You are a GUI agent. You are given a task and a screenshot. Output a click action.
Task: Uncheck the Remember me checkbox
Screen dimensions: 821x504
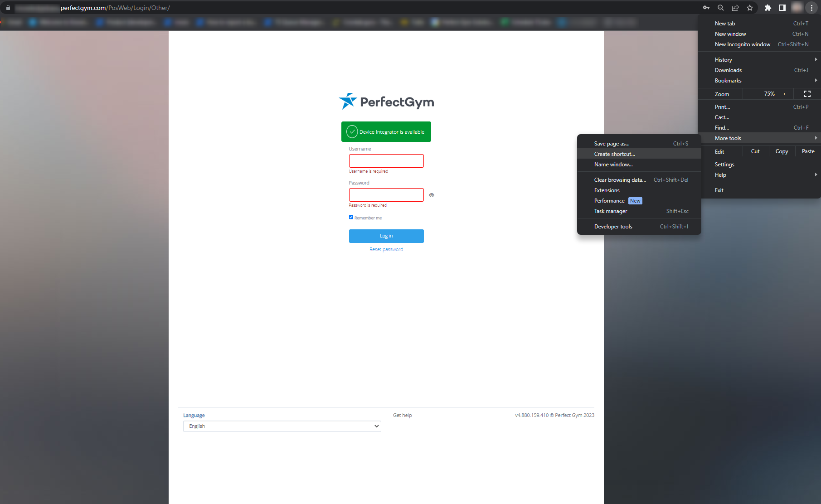(x=351, y=217)
